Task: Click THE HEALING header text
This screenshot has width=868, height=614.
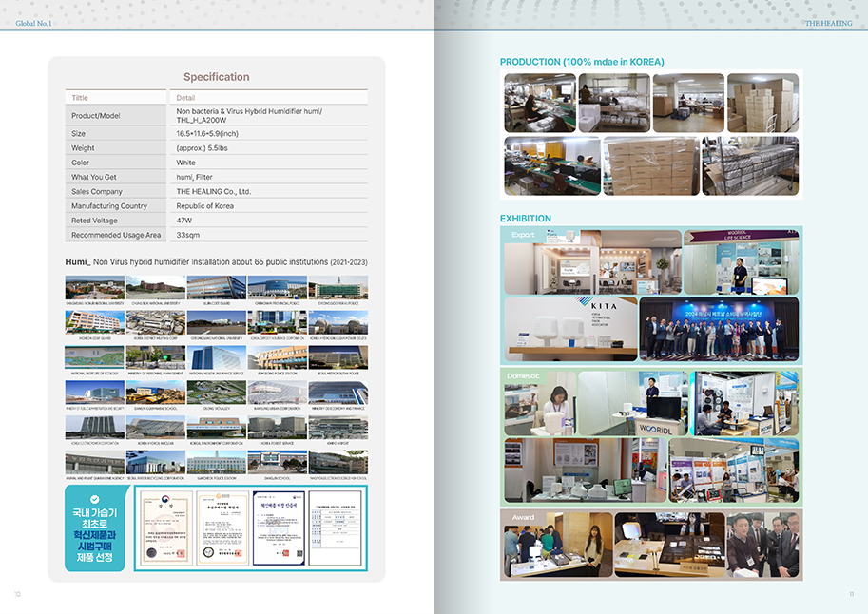Action: click(x=828, y=23)
